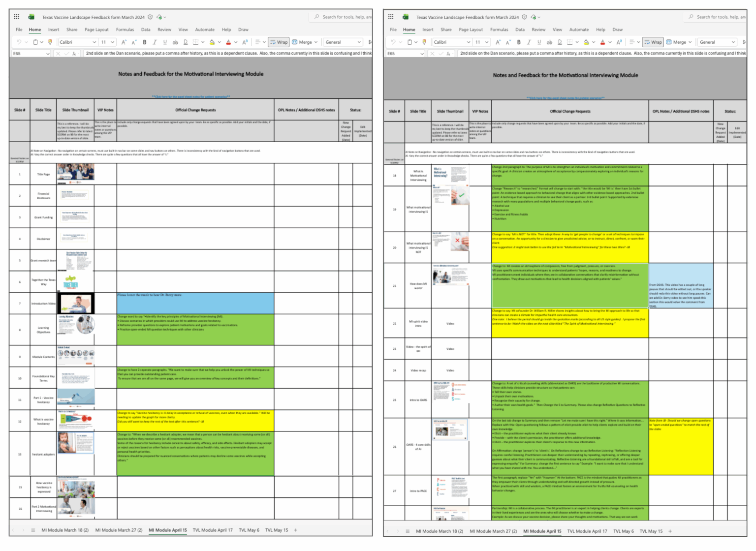Click the undo icon in right window

pos(393,42)
